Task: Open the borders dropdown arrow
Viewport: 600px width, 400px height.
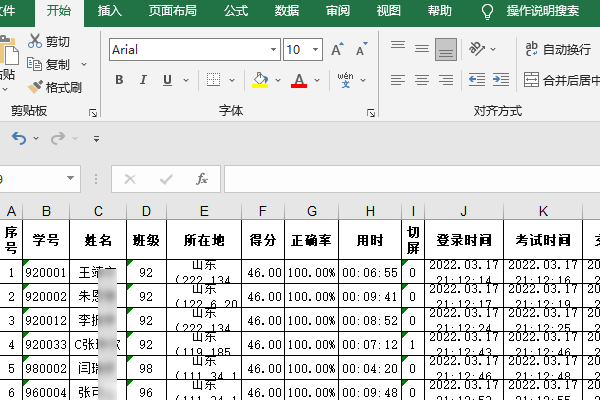Action: [232, 80]
